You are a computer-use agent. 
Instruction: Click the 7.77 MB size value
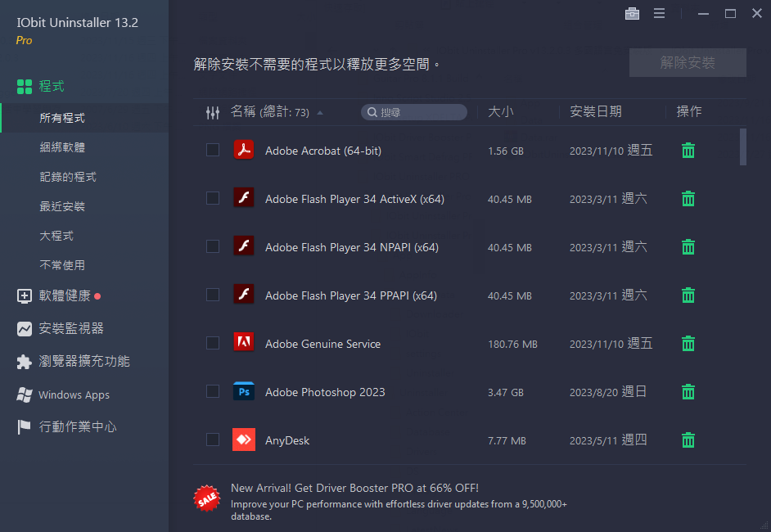(507, 441)
